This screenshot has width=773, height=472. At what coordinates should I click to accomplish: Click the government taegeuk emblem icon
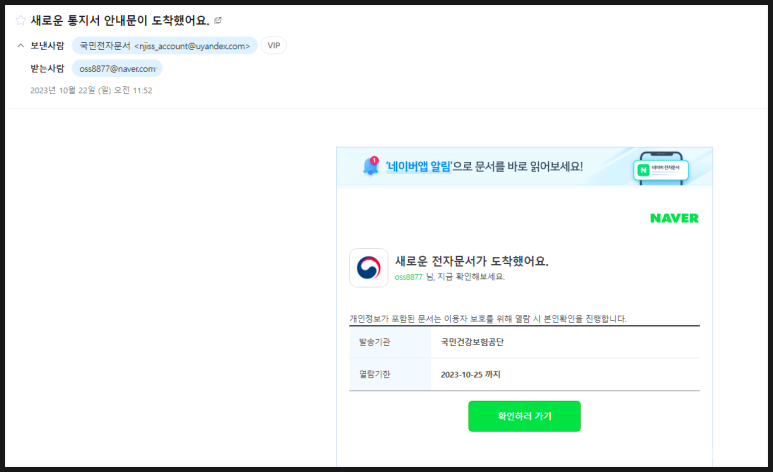(369, 268)
